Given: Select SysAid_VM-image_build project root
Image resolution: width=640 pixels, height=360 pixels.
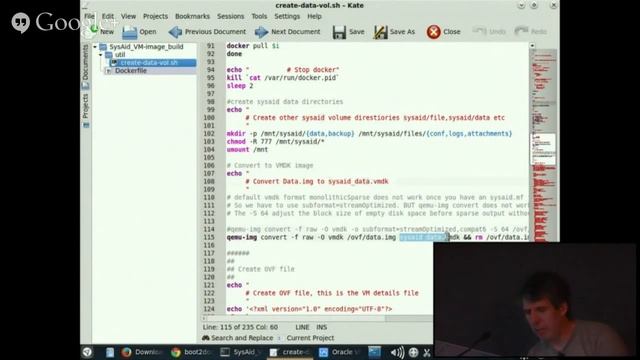Looking at the screenshot, I should 146,47.
